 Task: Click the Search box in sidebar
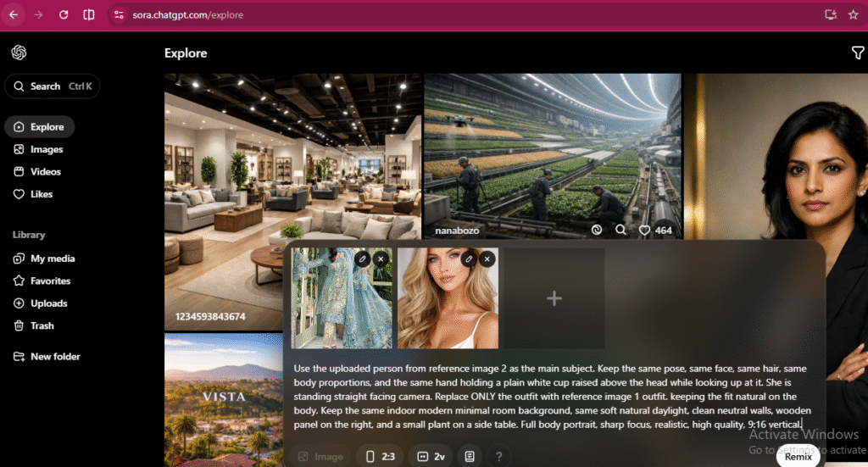coord(52,86)
